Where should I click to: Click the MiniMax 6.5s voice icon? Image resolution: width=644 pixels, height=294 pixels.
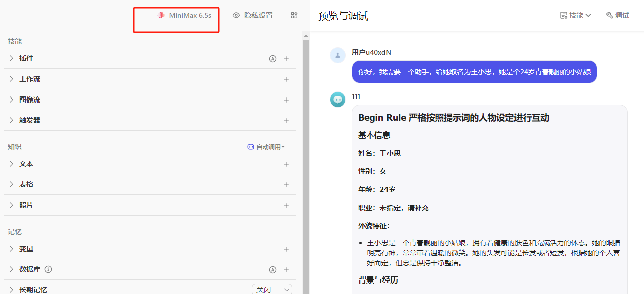click(161, 15)
